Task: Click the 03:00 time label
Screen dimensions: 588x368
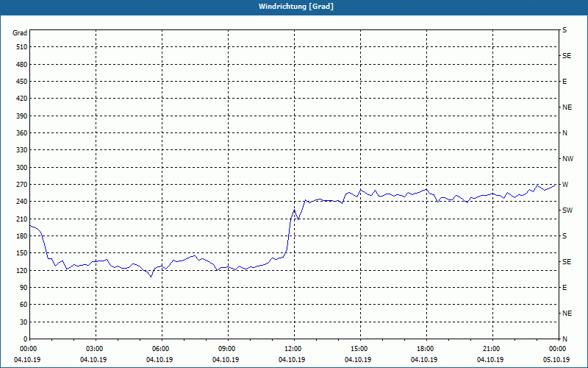Action: 94,349
